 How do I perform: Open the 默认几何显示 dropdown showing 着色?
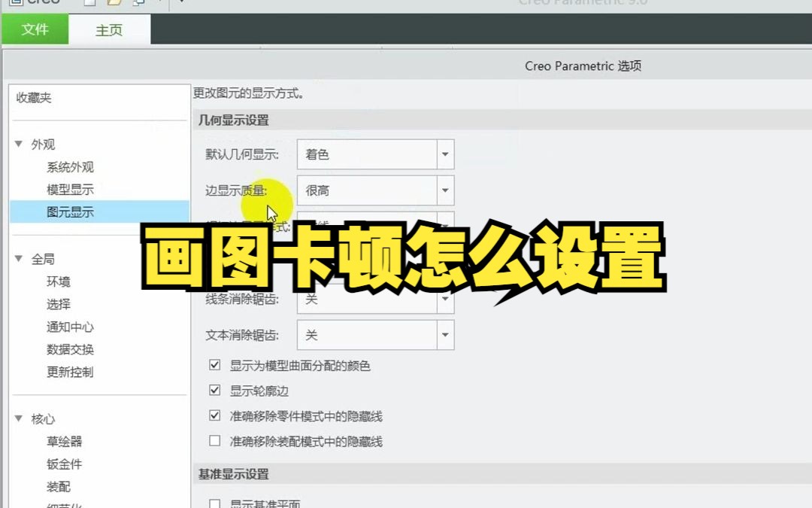(445, 154)
